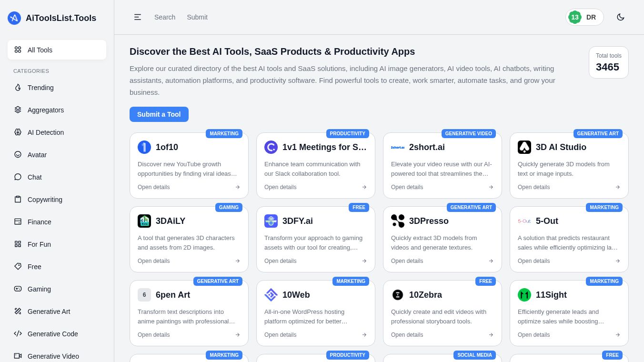Open the 1of10 logo icon
This screenshot has height=362, width=644.
[144, 147]
